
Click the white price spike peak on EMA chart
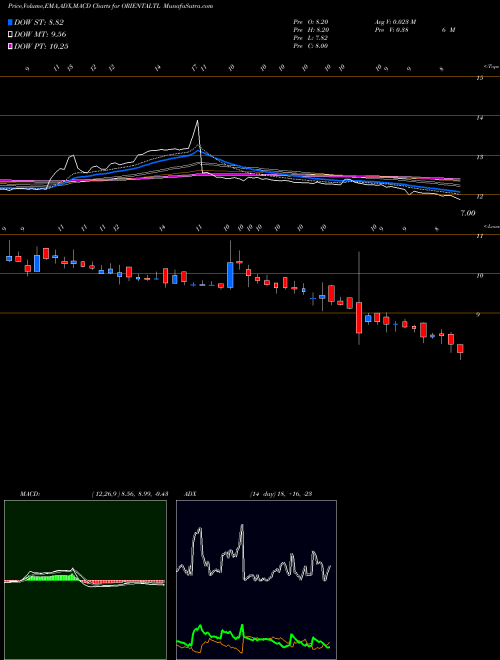(x=197, y=122)
